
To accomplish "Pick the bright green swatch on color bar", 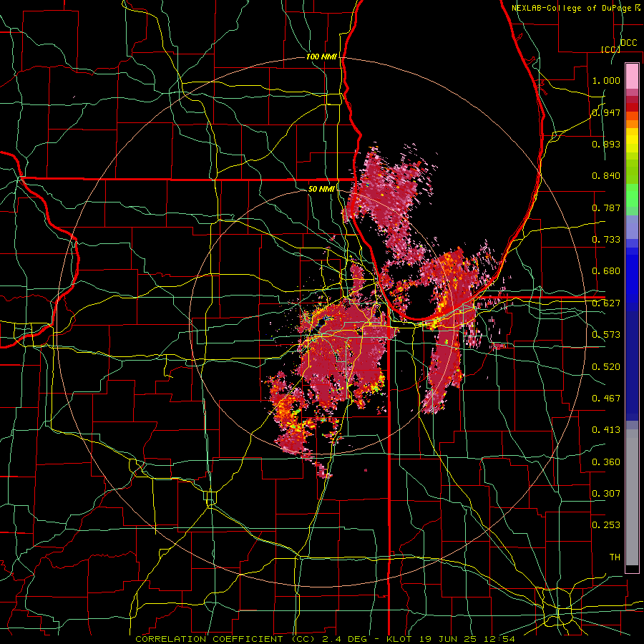I will [632, 195].
